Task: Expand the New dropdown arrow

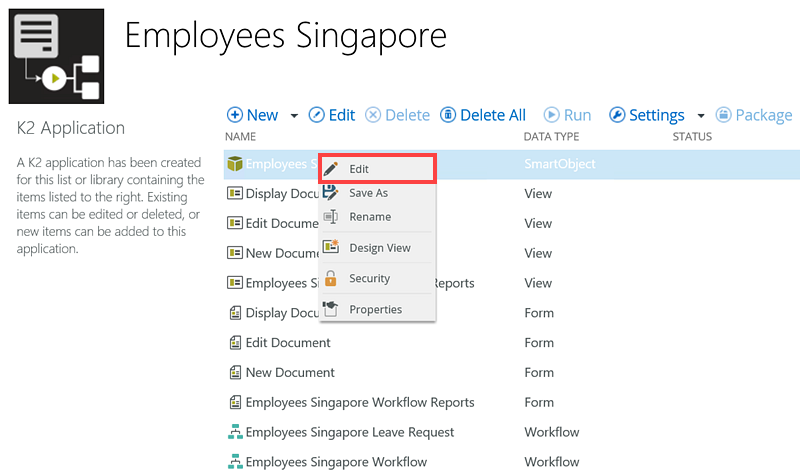Action: pos(294,116)
